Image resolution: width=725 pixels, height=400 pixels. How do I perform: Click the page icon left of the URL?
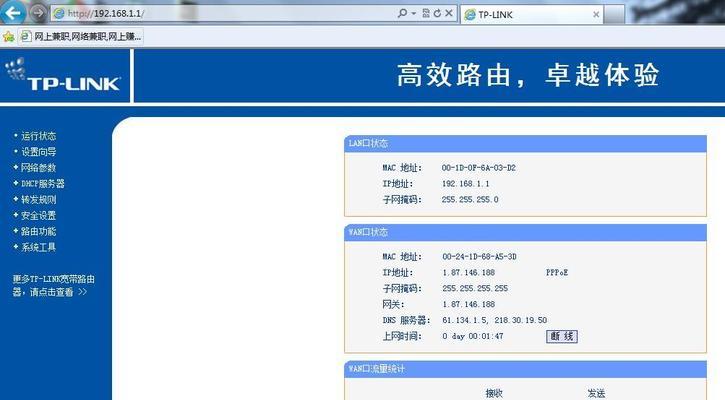click(x=59, y=13)
